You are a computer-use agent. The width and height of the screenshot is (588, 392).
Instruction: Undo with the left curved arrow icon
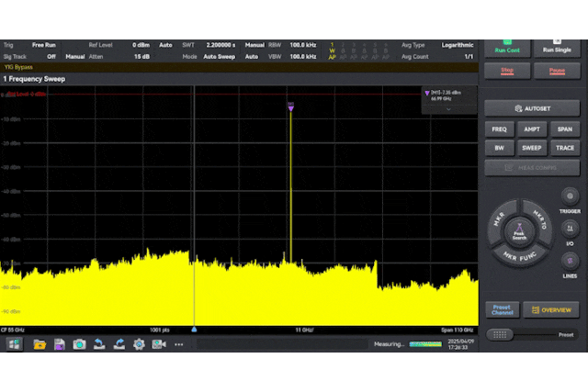click(99, 344)
